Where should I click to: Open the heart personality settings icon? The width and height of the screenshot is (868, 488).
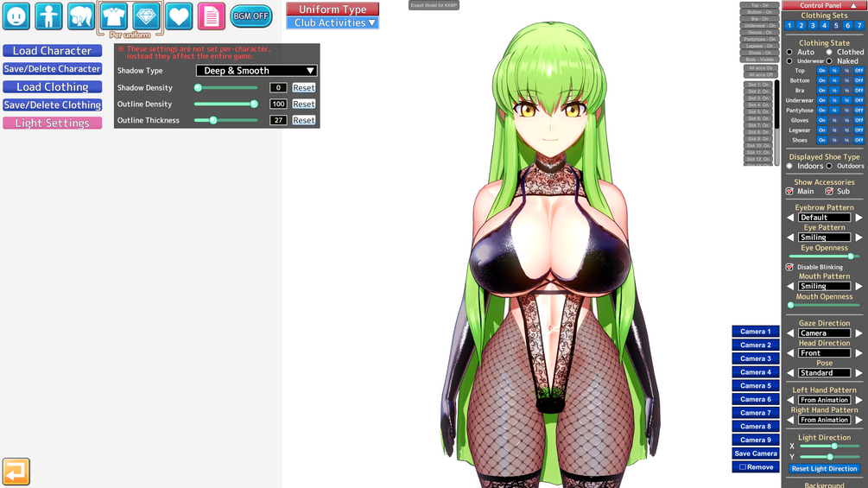click(x=179, y=16)
